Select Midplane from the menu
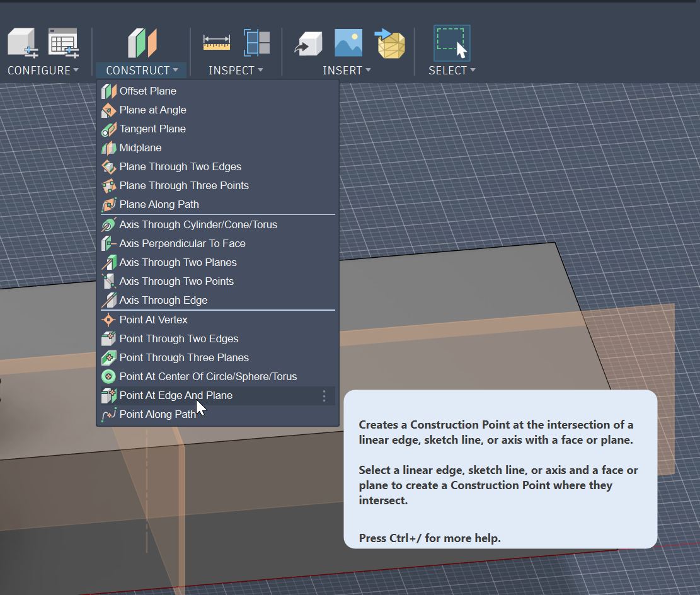 (218, 148)
